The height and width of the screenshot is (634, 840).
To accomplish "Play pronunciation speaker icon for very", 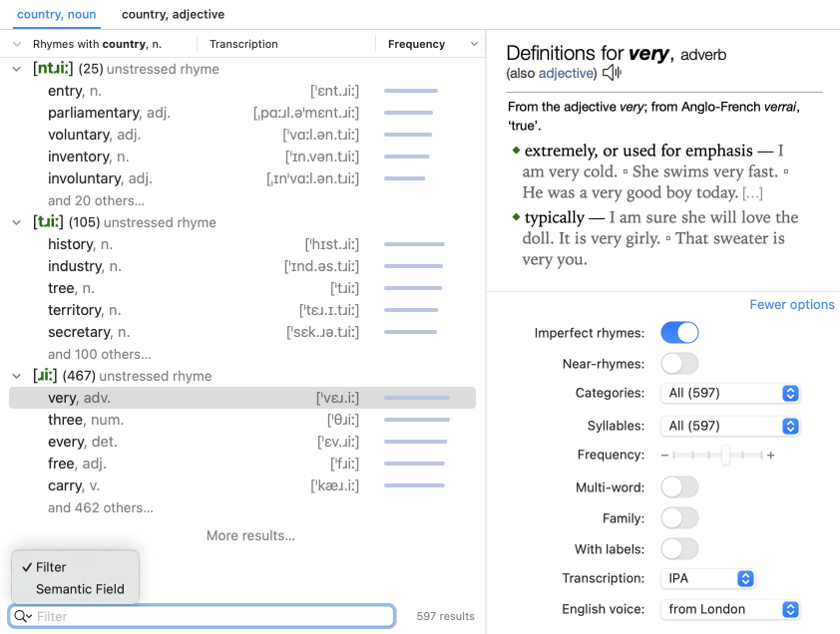I will click(x=612, y=73).
